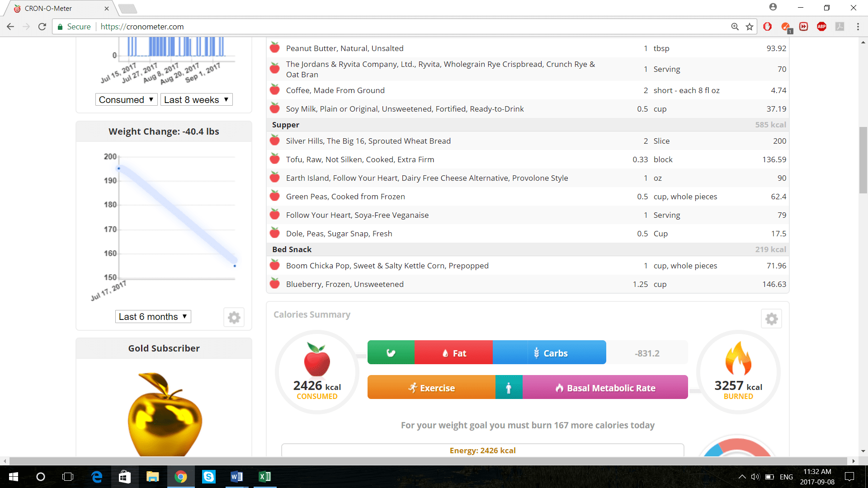The width and height of the screenshot is (868, 488).
Task: Click the Basal Metabolic Rate segment
Action: 605,387
